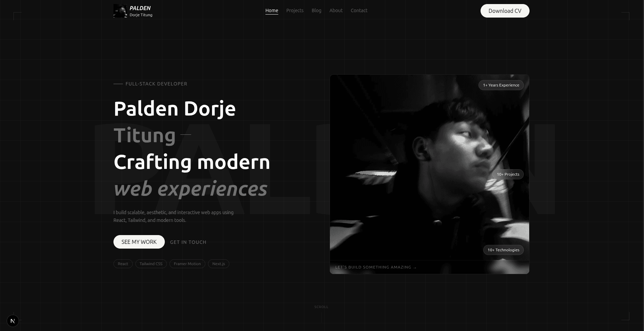Image resolution: width=644 pixels, height=331 pixels.
Task: Click the "1+ Years Experience" badge
Action: (x=501, y=85)
